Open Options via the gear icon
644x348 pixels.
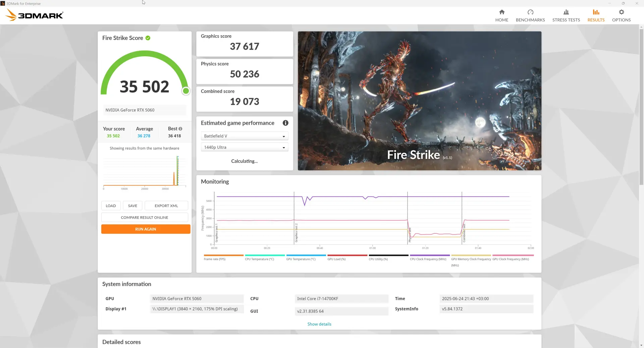(x=622, y=12)
